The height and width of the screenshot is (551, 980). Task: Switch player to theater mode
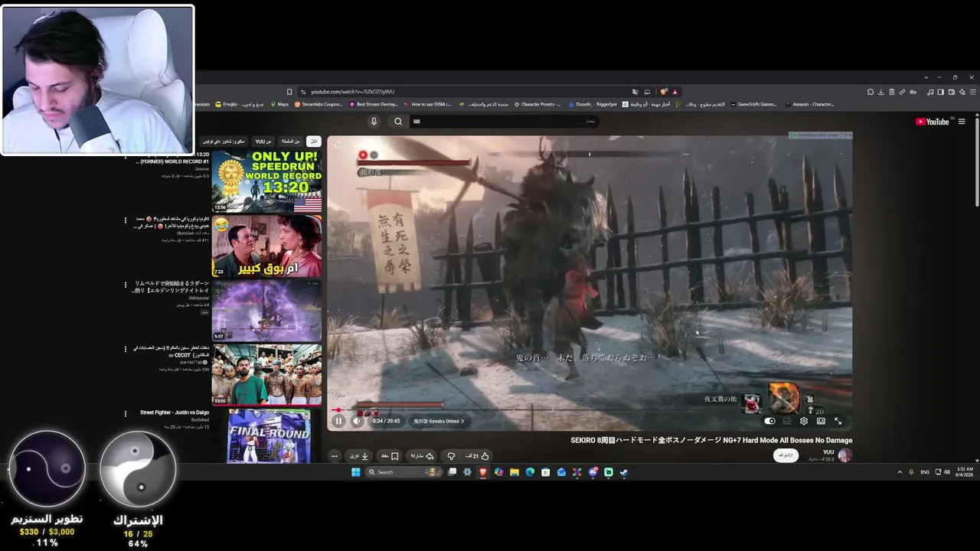click(x=821, y=421)
